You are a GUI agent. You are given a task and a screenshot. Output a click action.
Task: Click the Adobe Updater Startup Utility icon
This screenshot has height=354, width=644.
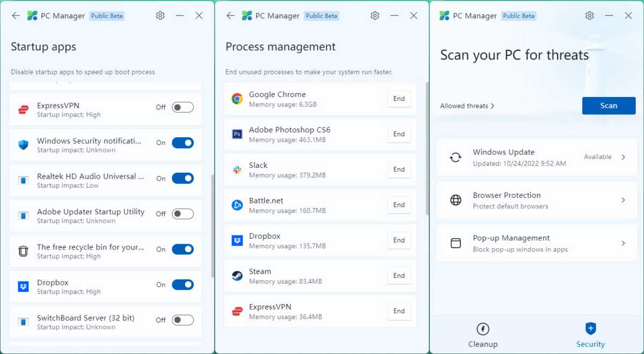point(23,216)
